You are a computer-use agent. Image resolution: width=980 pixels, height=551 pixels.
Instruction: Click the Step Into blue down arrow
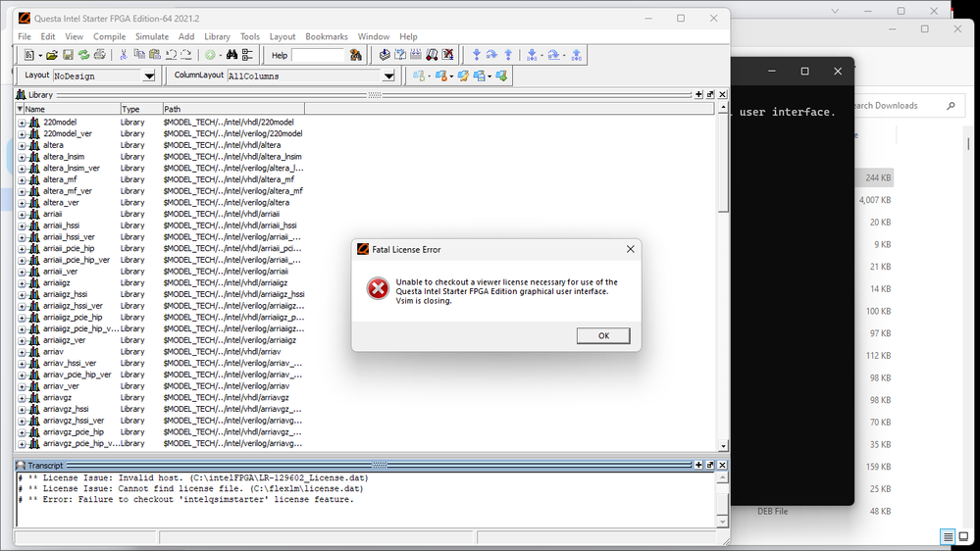coord(476,55)
